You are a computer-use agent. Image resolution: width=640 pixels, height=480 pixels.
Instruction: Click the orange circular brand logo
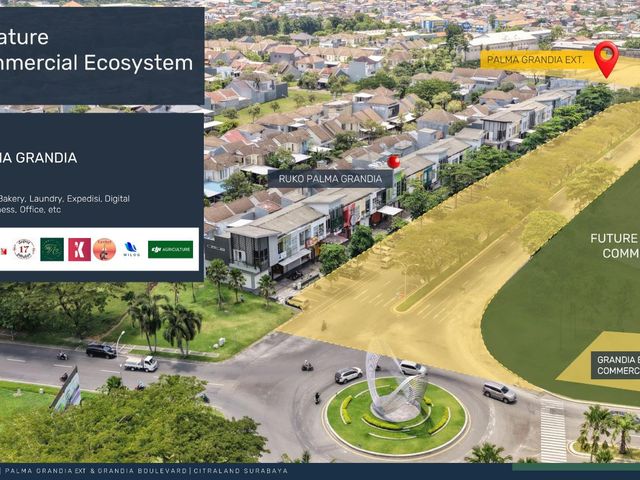coord(104,249)
